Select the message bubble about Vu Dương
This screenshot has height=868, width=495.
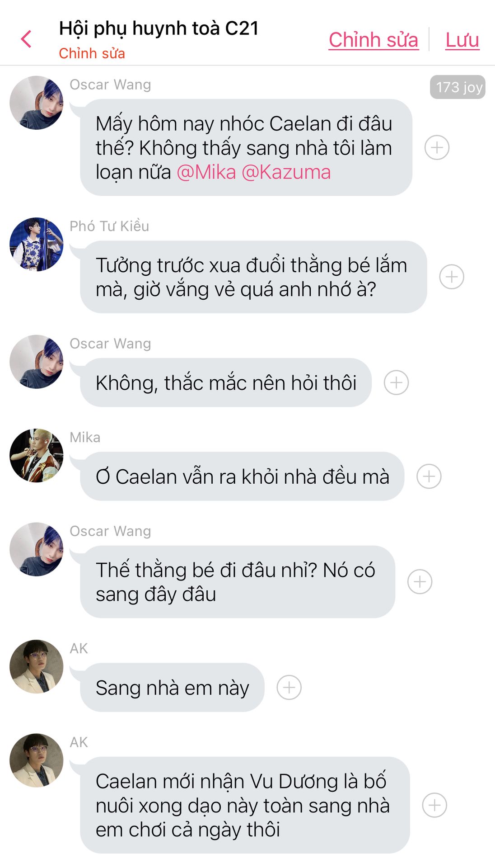245,805
